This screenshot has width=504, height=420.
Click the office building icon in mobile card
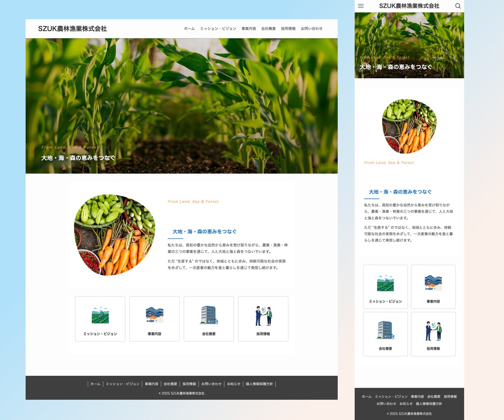385,330
